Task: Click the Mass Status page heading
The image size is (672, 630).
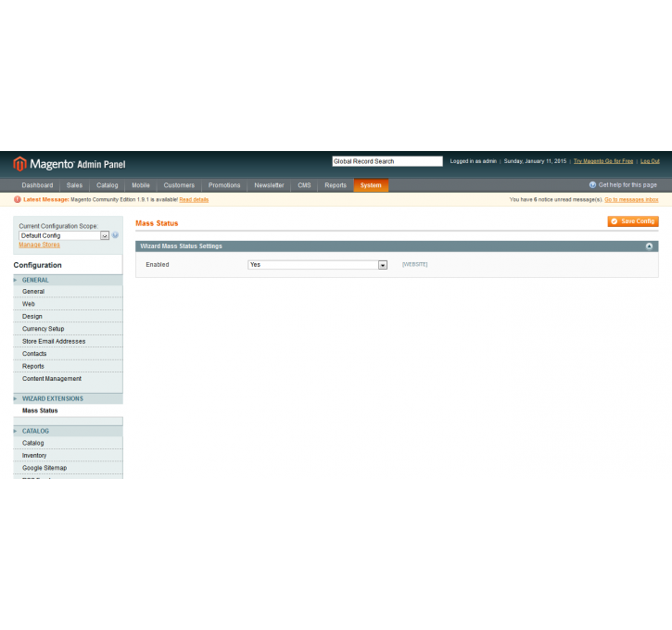Action: click(157, 223)
